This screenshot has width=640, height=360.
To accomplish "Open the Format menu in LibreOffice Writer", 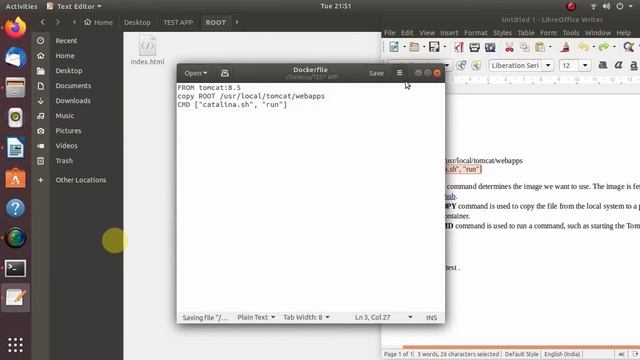I will coord(476,33).
